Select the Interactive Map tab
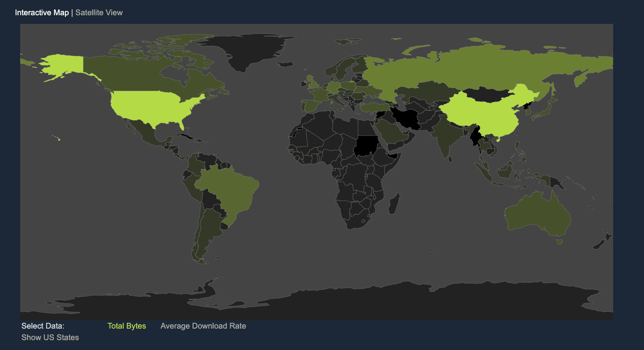Image resolution: width=644 pixels, height=350 pixels. (x=42, y=12)
